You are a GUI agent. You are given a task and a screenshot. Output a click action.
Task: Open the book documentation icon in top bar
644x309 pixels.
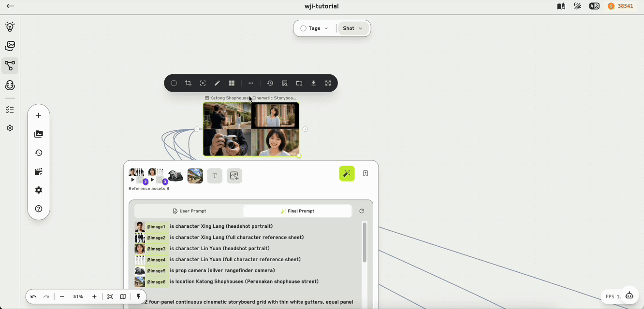(x=561, y=6)
